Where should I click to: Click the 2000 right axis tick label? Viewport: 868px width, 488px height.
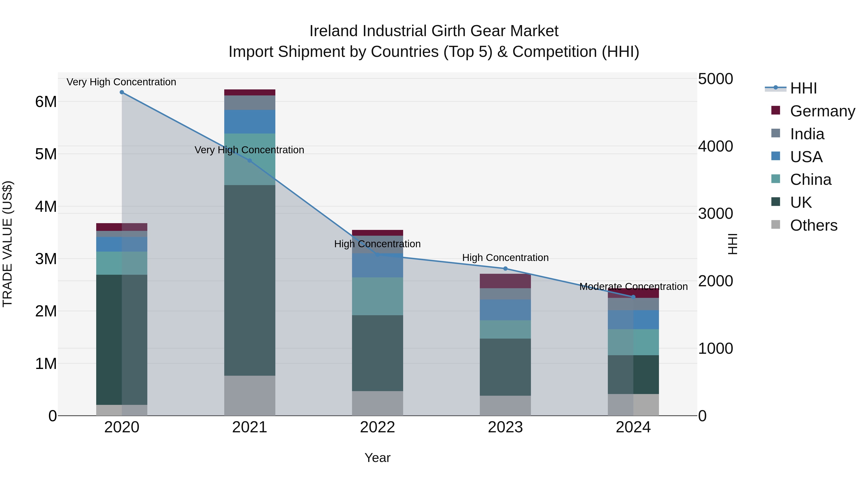click(715, 281)
